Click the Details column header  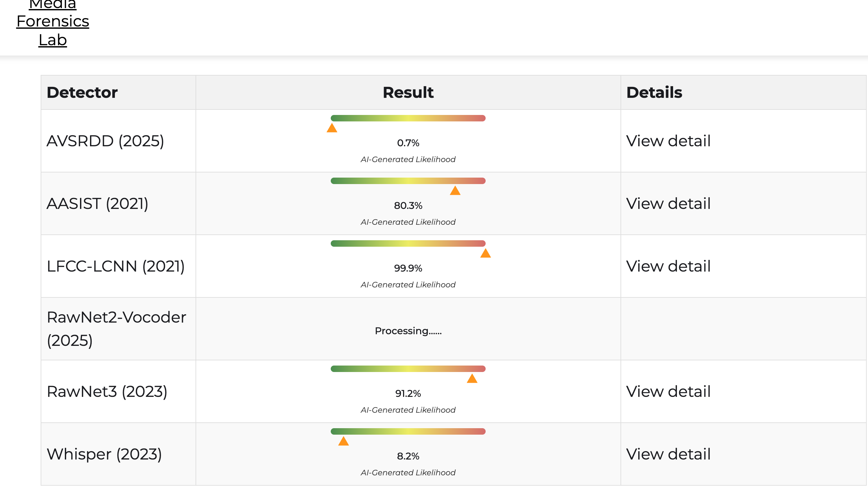pos(654,93)
